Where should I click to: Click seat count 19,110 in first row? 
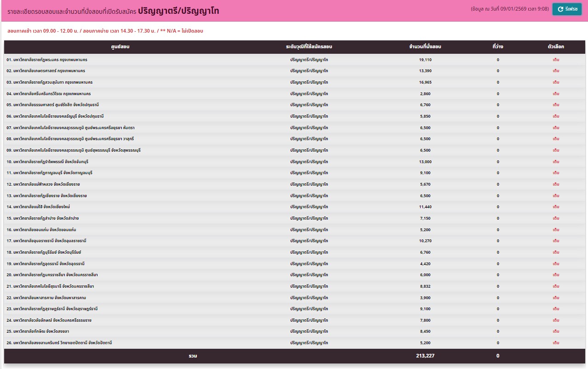425,60
